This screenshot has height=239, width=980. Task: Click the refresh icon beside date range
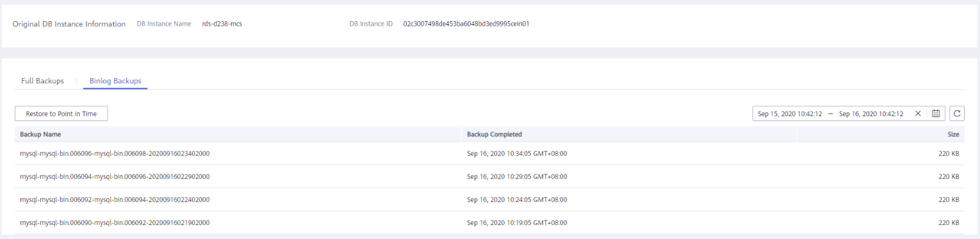click(957, 113)
